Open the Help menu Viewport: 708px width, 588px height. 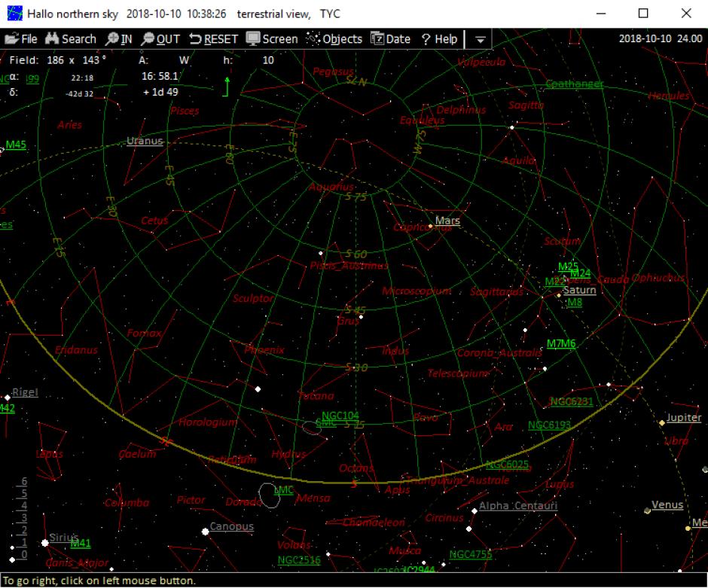click(439, 39)
